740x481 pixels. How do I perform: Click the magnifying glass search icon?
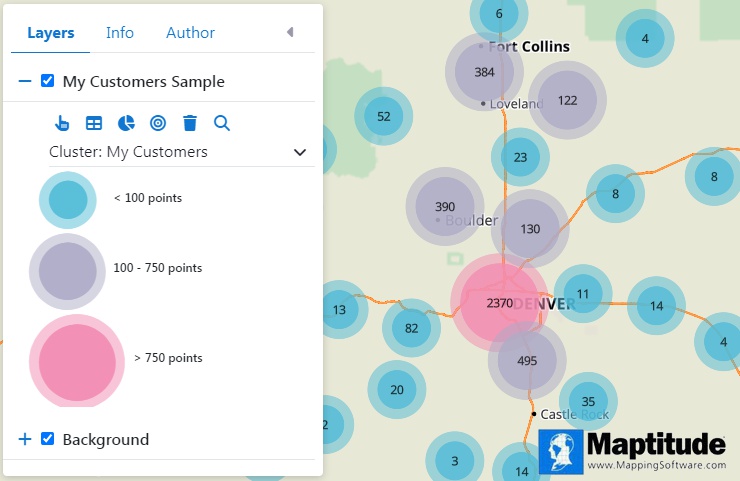(x=222, y=123)
